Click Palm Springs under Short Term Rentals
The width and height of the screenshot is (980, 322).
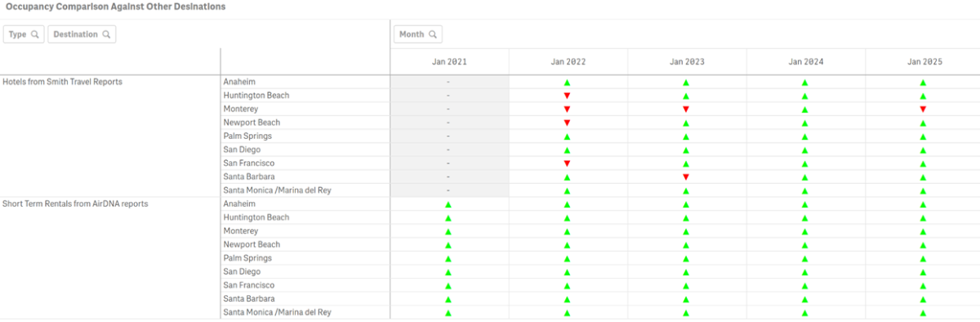tap(247, 258)
